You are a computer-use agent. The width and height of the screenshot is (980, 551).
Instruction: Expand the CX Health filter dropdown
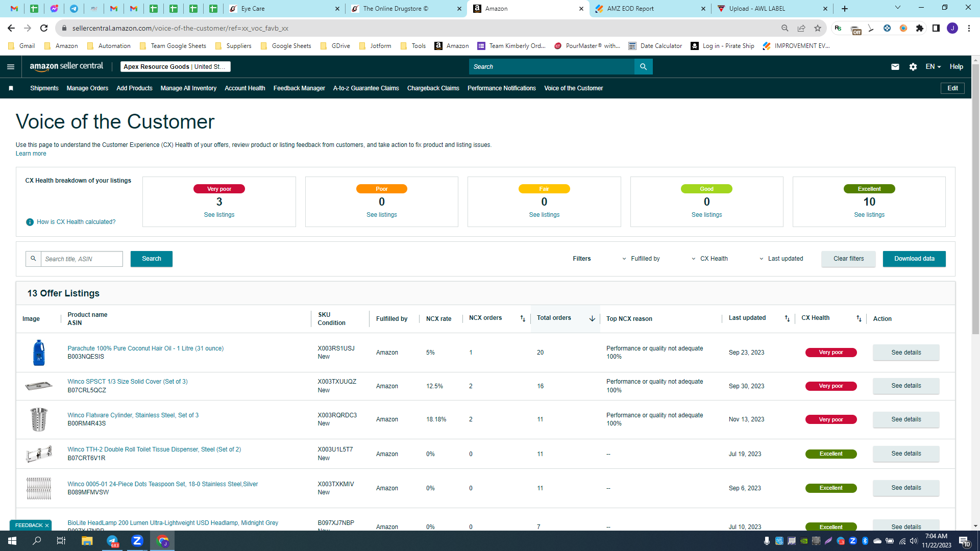709,259
